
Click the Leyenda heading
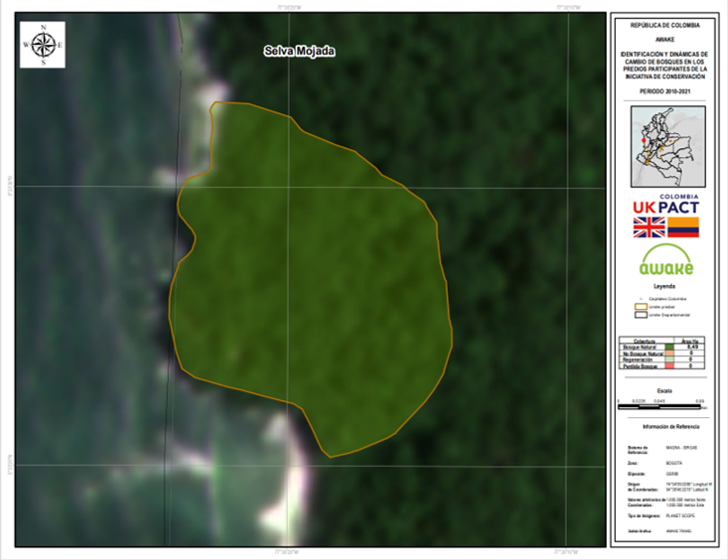point(664,286)
